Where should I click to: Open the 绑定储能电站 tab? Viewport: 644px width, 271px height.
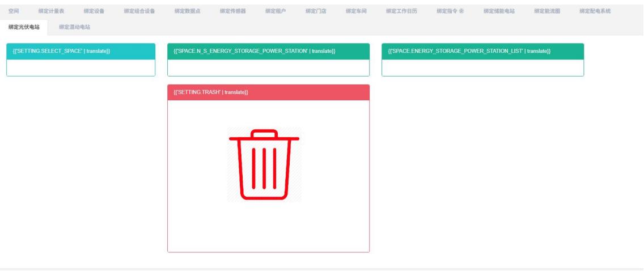point(499,11)
